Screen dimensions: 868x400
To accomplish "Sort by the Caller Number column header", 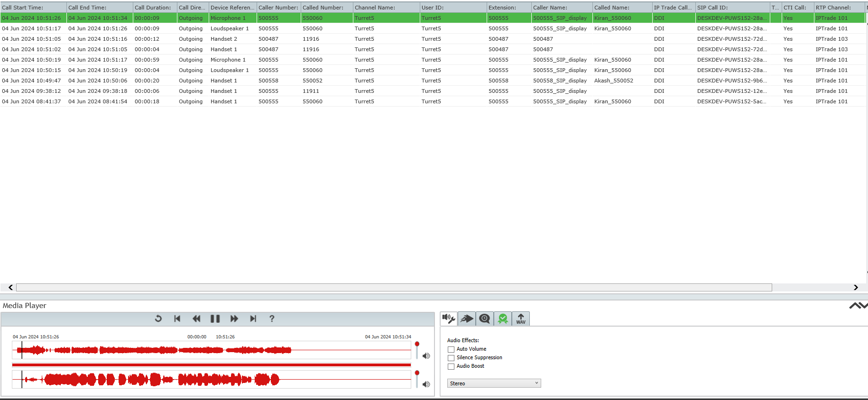I will point(279,8).
